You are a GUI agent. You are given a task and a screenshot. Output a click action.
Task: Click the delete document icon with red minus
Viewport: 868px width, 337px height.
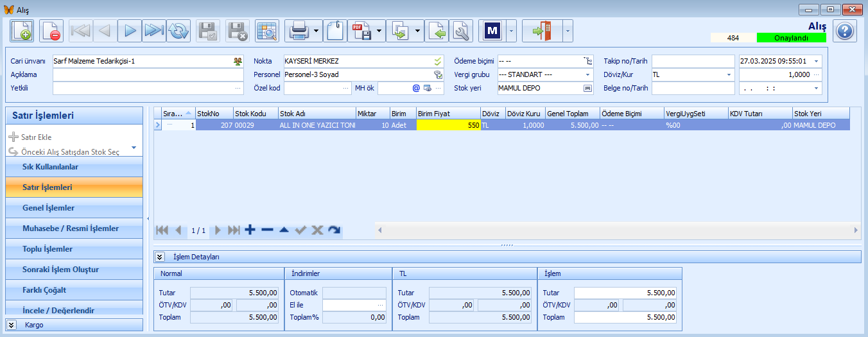51,30
